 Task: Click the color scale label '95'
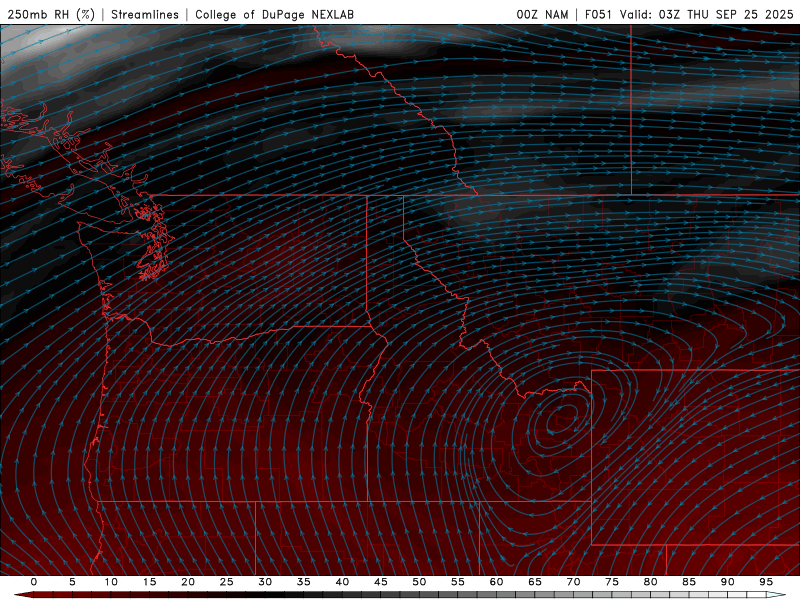point(766,582)
